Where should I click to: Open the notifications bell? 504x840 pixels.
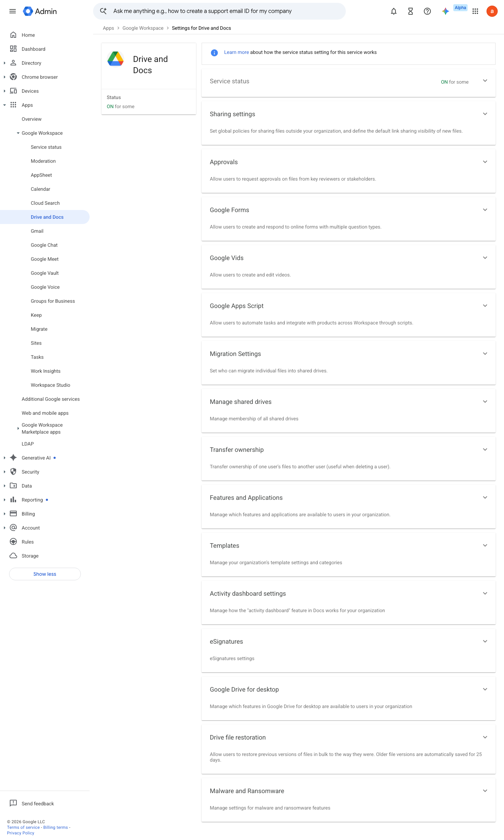(x=394, y=11)
